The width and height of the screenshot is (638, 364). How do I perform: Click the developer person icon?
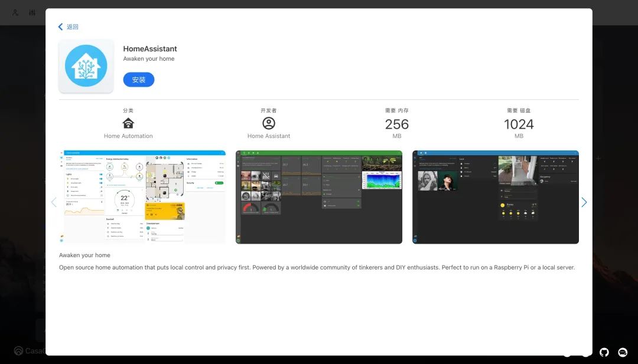click(x=269, y=123)
